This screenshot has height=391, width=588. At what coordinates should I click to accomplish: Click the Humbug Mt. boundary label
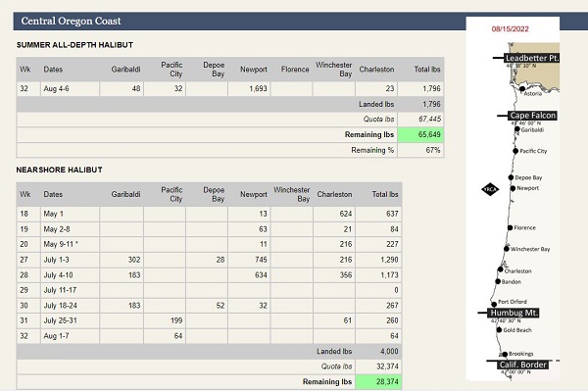[x=514, y=313]
